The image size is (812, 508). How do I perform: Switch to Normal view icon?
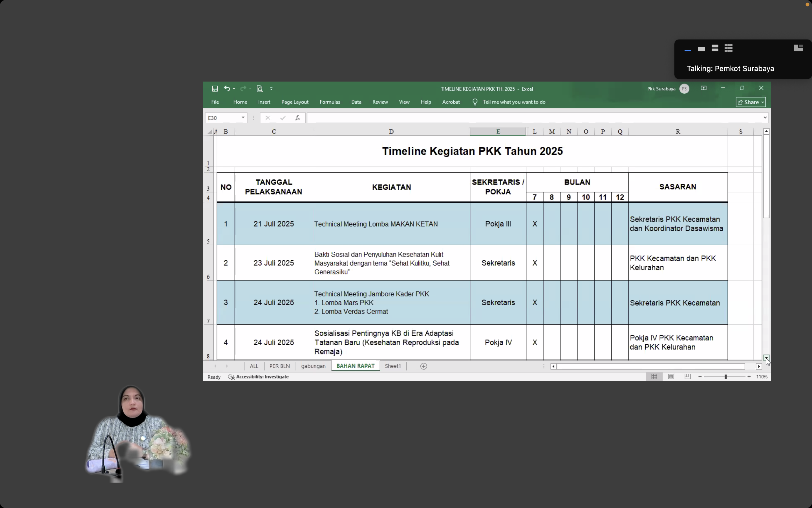point(654,377)
